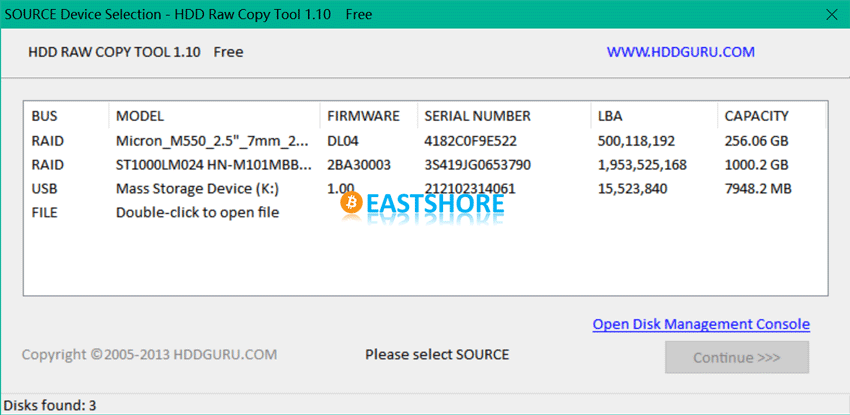This screenshot has width=850, height=415.
Task: Close the SOURCE Device Selection window
Action: pos(831,15)
